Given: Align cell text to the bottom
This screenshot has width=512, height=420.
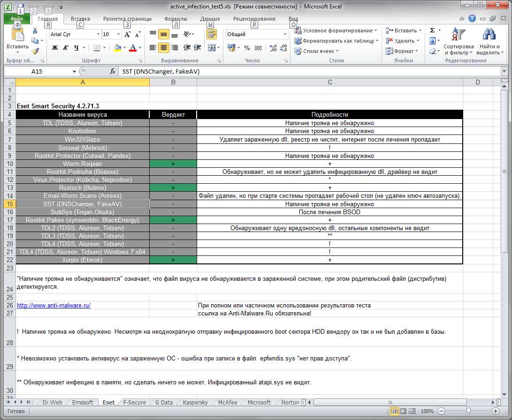Looking at the screenshot, I should point(175,34).
